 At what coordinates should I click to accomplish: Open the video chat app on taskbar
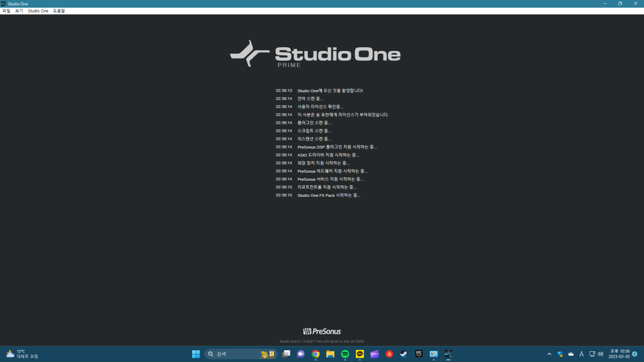tap(301, 354)
